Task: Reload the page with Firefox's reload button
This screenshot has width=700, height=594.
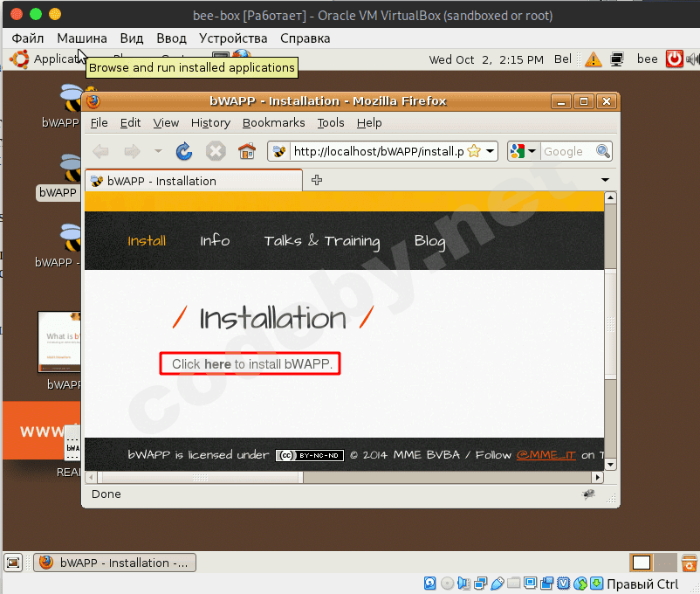Action: (x=184, y=151)
